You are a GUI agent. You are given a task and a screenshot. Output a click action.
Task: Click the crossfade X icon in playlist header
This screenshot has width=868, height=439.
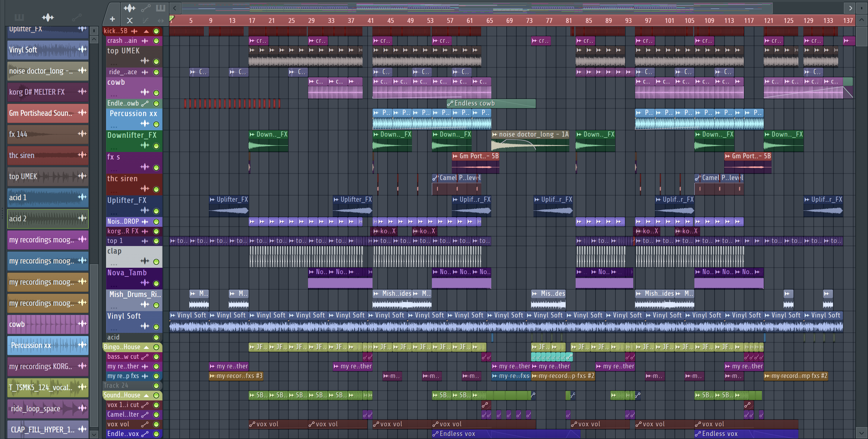point(130,21)
